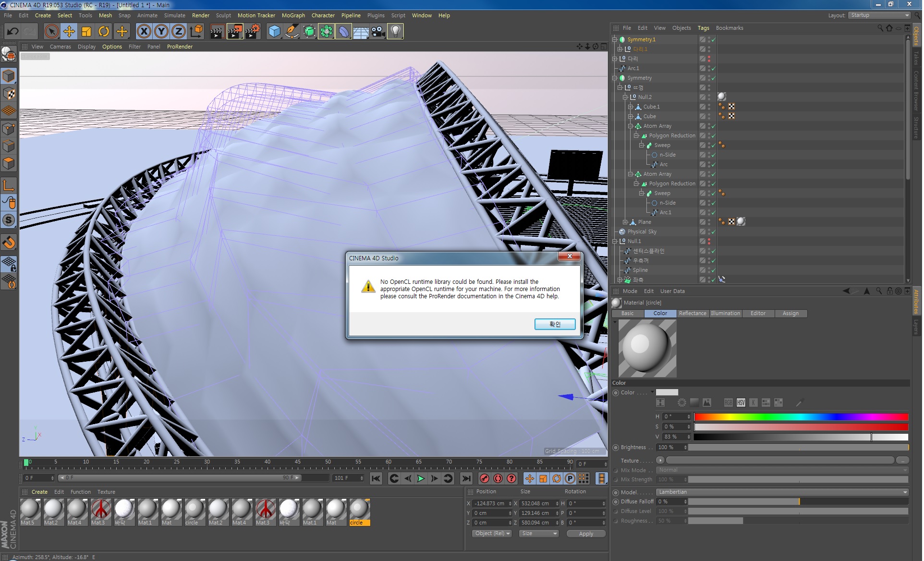Switch to Reflectance material tab
Viewport: 924px width, 561px height.
(x=692, y=313)
